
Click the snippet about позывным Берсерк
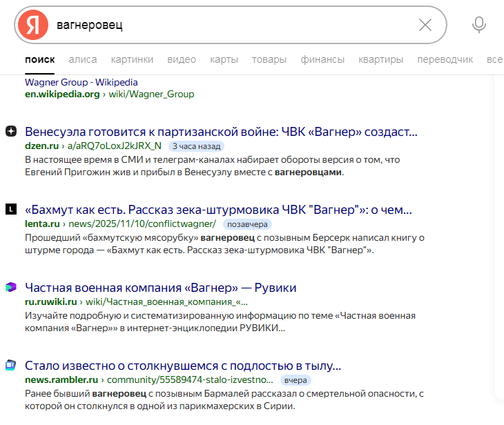(x=224, y=244)
